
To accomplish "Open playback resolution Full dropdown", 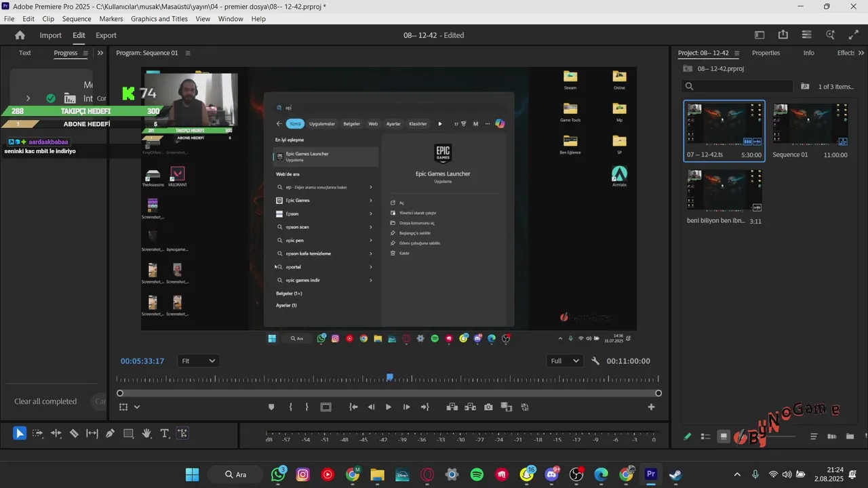I will pyautogui.click(x=564, y=361).
